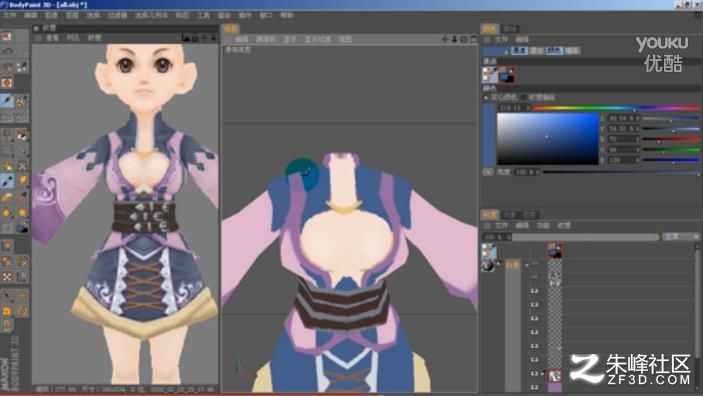Click the layer opacity percent field

[496, 236]
